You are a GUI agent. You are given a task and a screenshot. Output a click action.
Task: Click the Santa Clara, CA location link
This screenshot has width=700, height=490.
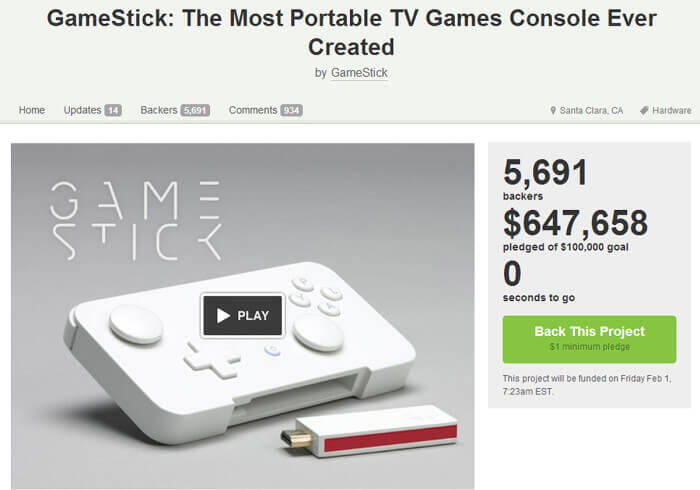click(591, 110)
